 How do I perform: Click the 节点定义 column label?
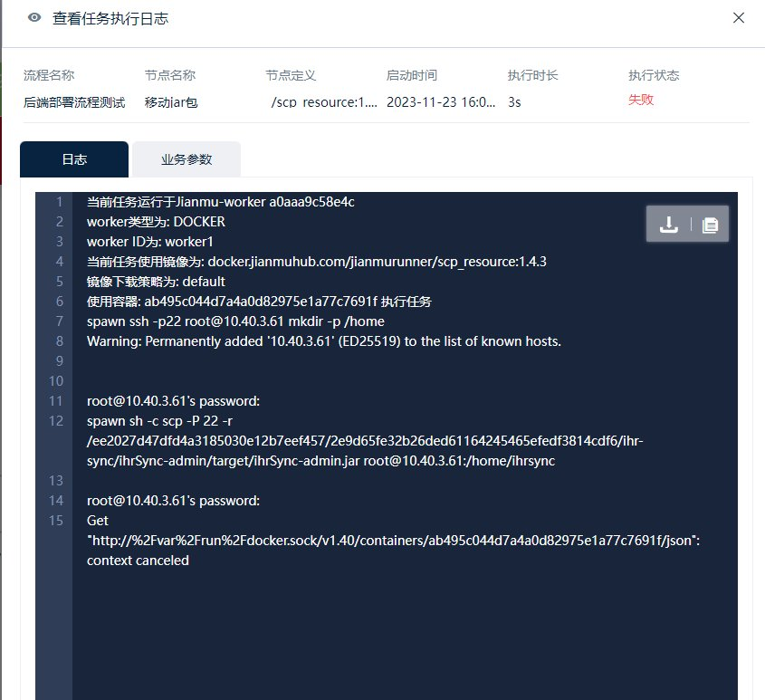(x=291, y=75)
